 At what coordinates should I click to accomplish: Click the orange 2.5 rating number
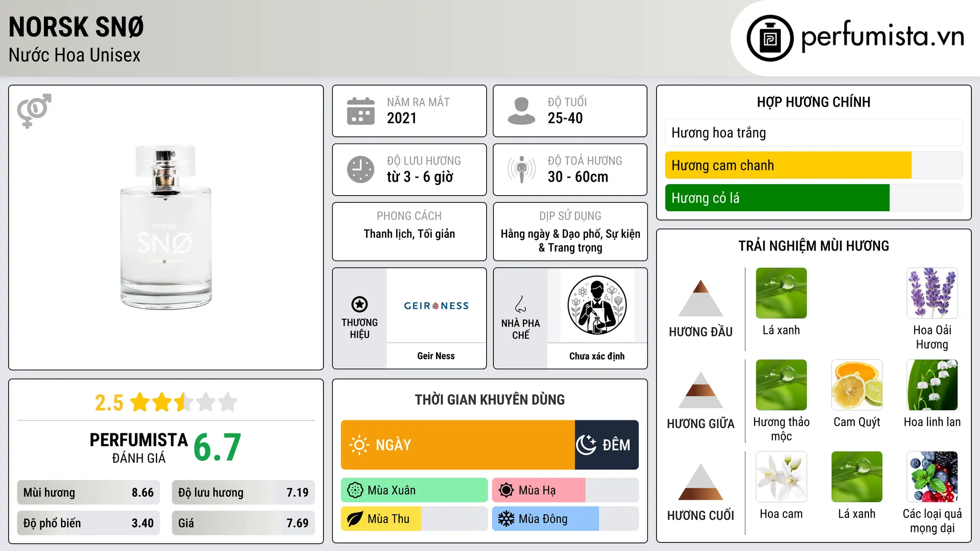click(x=109, y=403)
